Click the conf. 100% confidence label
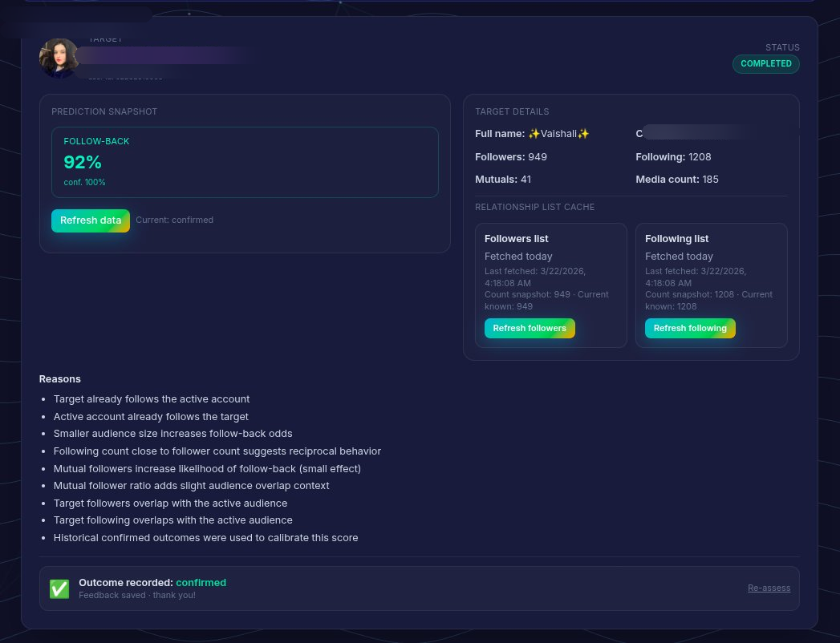Screen dimensions: 840x643 point(84,182)
